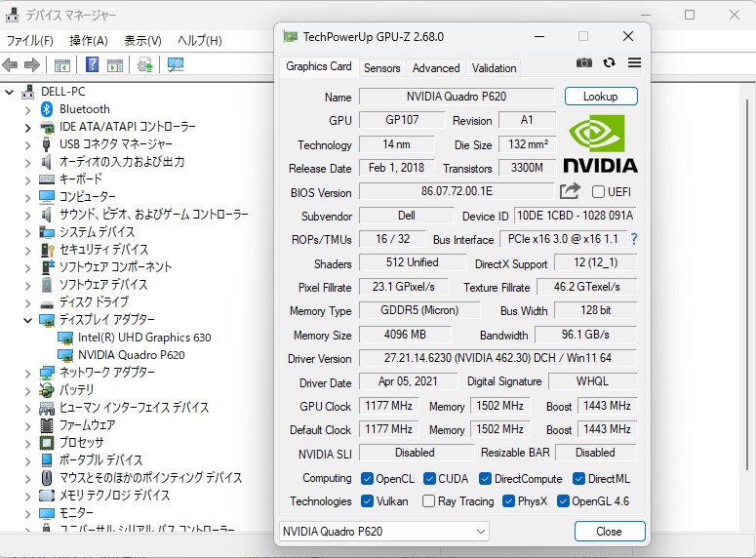Select Intel(R) UHD Graphics 630 device

click(x=143, y=338)
